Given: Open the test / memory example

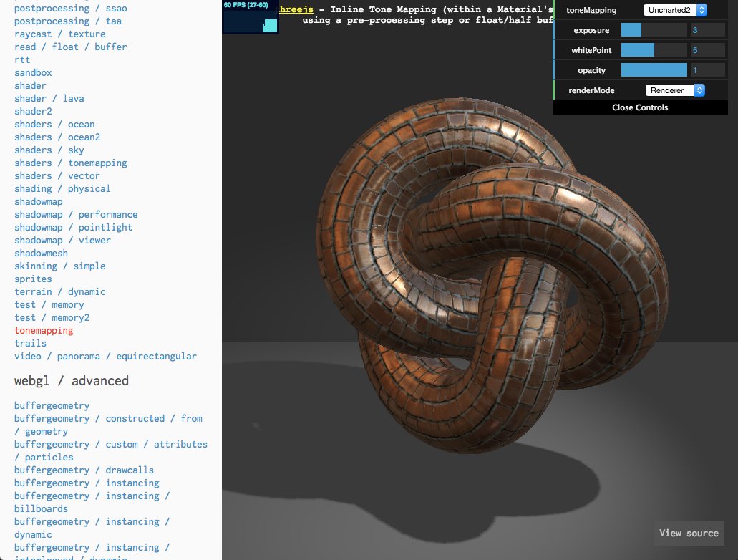Looking at the screenshot, I should coord(49,305).
